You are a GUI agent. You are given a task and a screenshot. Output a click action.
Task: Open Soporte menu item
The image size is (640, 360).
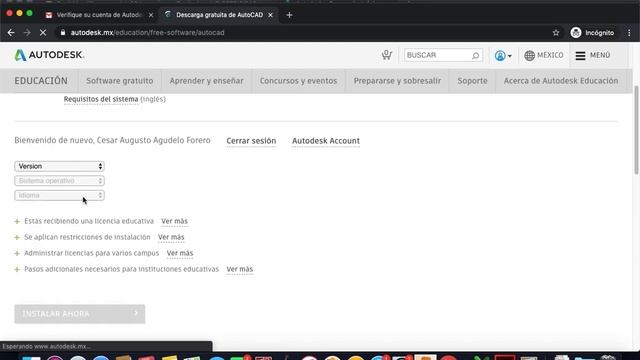[472, 81]
